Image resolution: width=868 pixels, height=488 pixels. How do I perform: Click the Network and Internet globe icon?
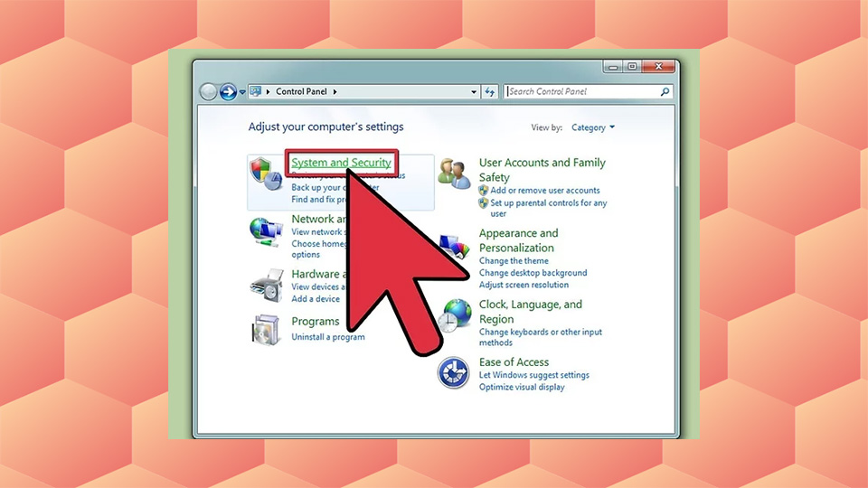tap(265, 232)
